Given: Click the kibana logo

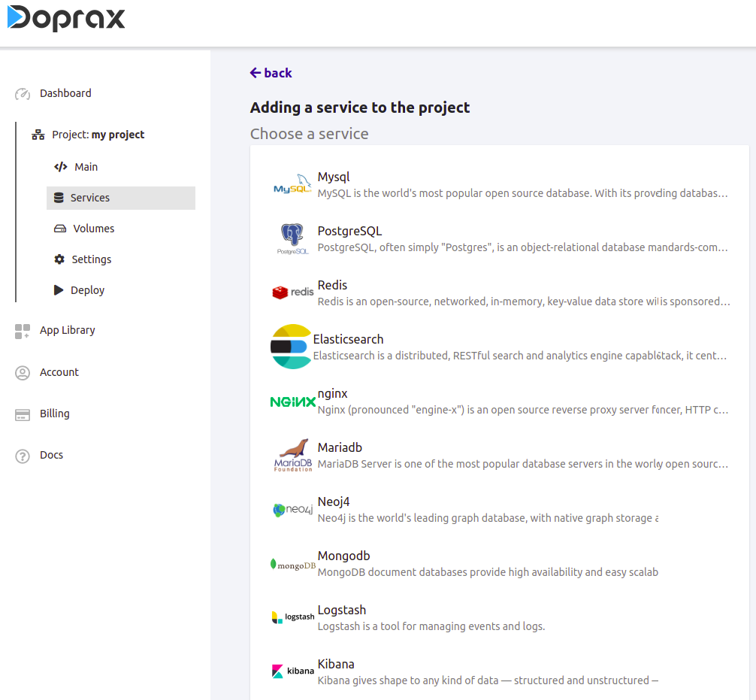Looking at the screenshot, I should (292, 671).
